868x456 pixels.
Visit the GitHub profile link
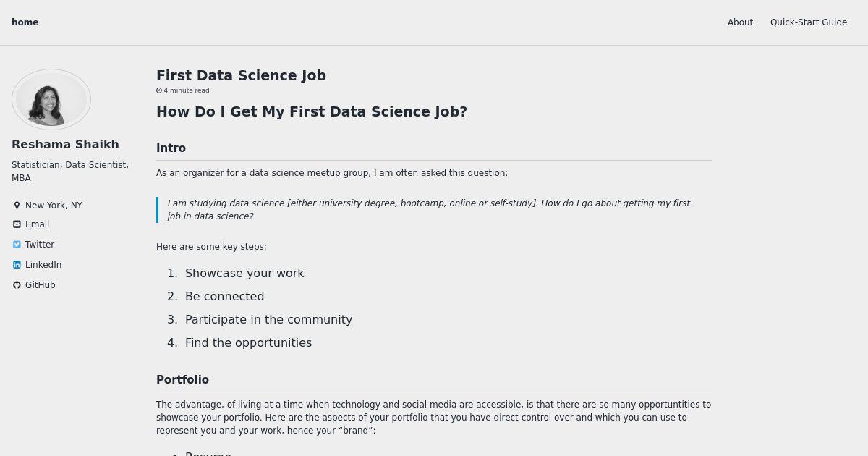click(x=40, y=285)
